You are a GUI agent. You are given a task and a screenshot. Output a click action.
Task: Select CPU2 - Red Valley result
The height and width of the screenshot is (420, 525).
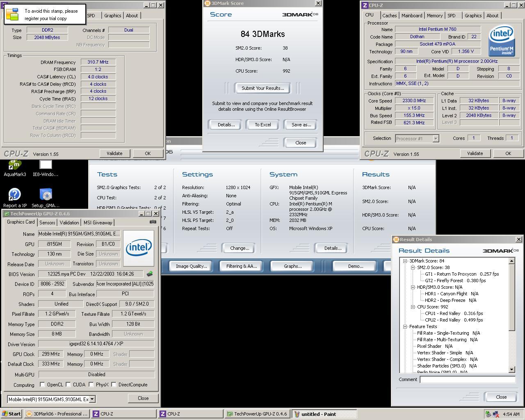[x=454, y=320]
